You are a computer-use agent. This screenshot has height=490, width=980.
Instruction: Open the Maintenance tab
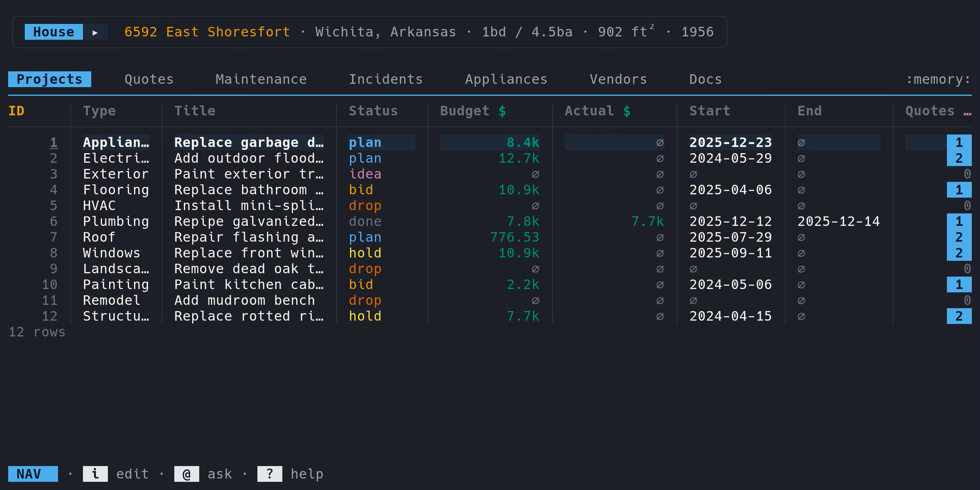[261, 79]
